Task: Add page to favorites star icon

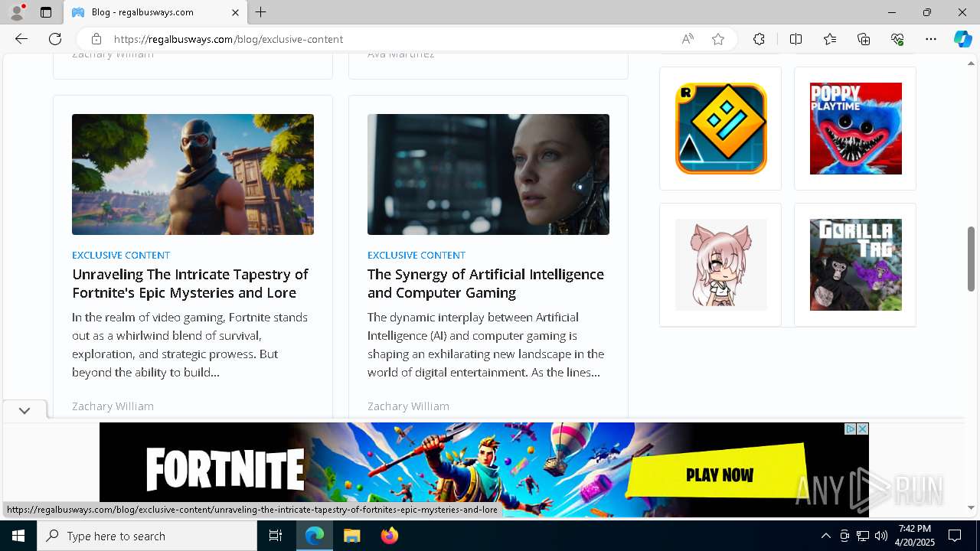Action: (718, 39)
